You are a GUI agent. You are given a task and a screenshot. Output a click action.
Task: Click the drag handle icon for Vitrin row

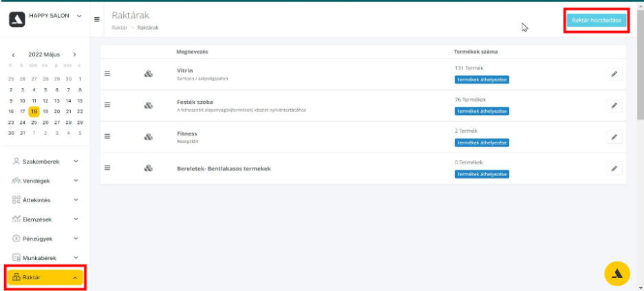coord(107,74)
